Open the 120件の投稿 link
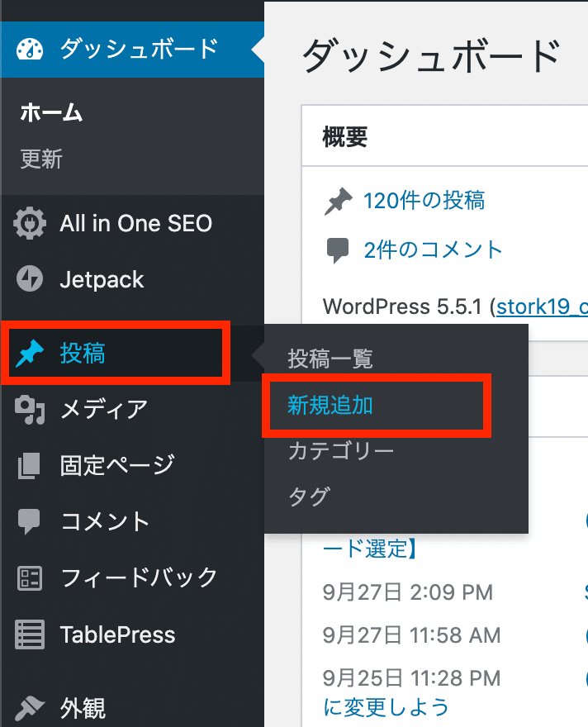 pos(424,202)
